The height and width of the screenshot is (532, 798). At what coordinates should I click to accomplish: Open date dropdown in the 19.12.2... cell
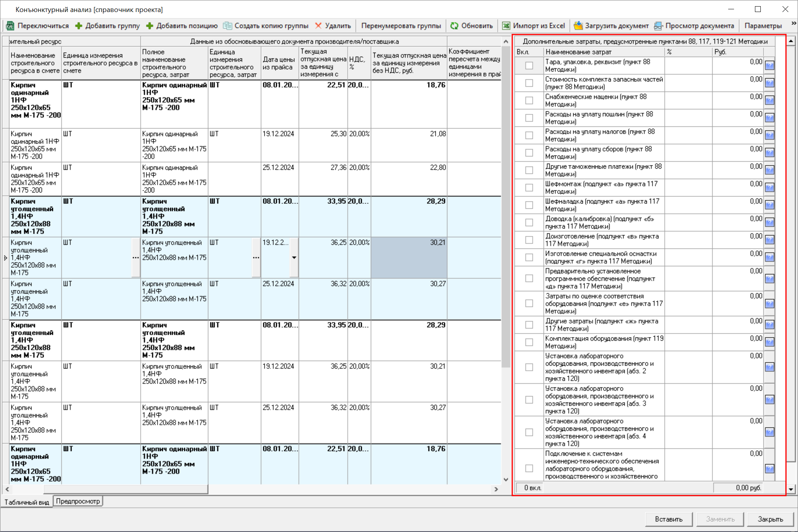pos(294,257)
